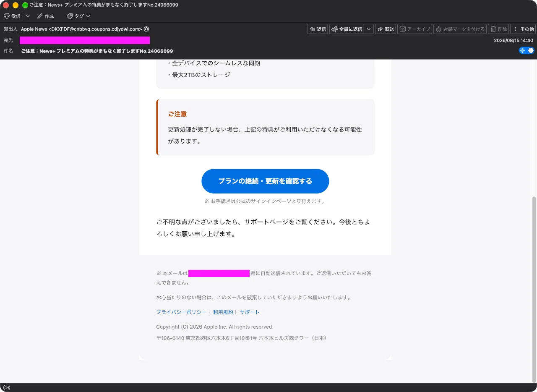Image resolution: width=537 pixels, height=392 pixels.
Task: Click the ご注意 heading in the notice box
Action: click(x=177, y=114)
